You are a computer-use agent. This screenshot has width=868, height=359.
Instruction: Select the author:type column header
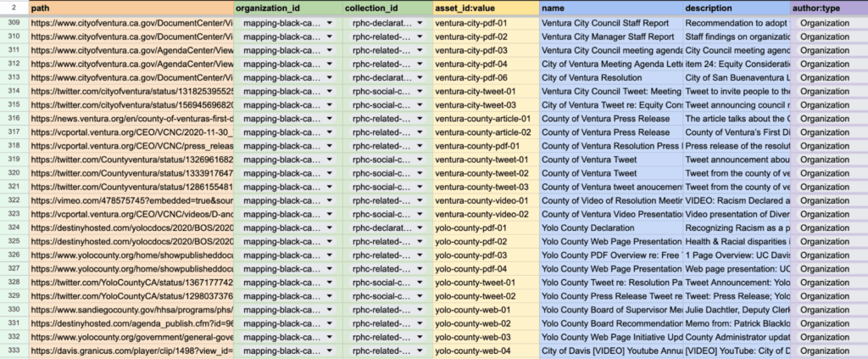829,8
